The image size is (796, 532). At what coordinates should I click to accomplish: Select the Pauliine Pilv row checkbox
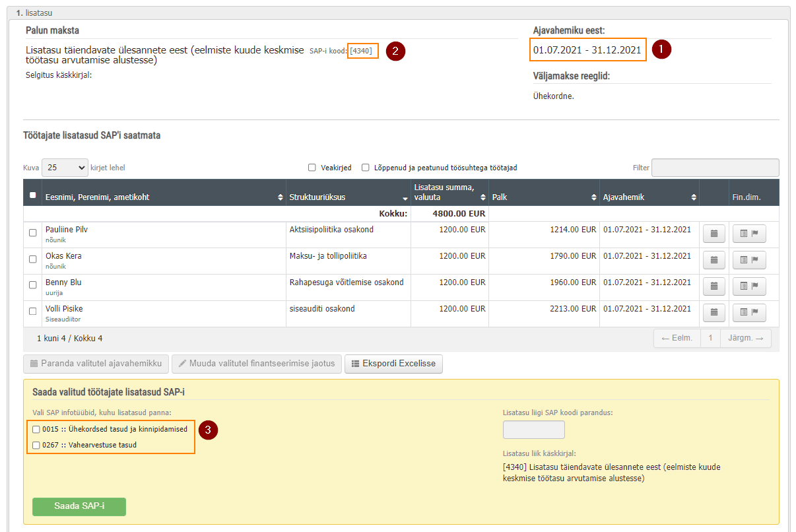click(x=33, y=233)
